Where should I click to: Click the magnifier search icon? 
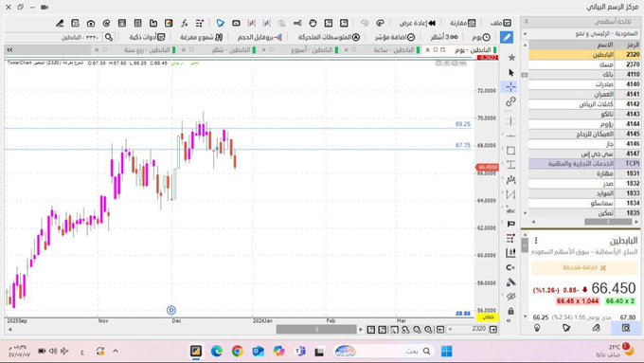point(109,37)
